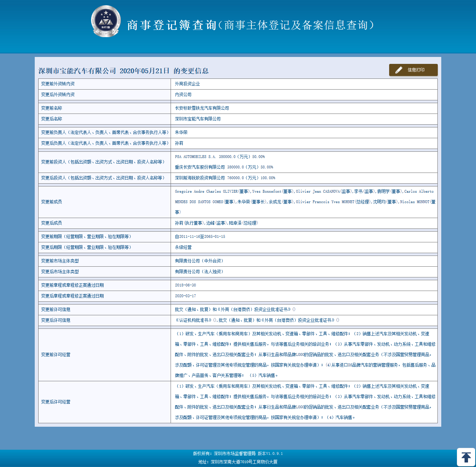The width and height of the screenshot is (476, 467).
Task: Click the 深圳市宝能汽车有限公司 change info heading
Action: [123, 71]
